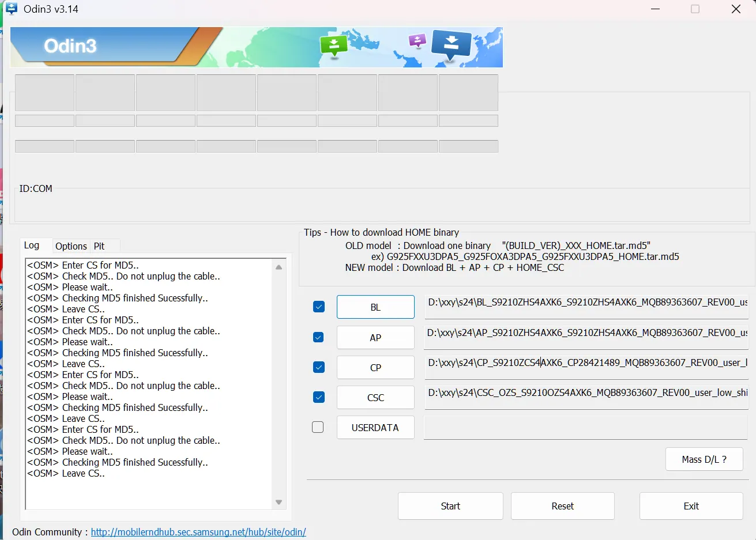Uncheck the AP file checkbox
This screenshot has height=540, width=756.
(x=318, y=337)
